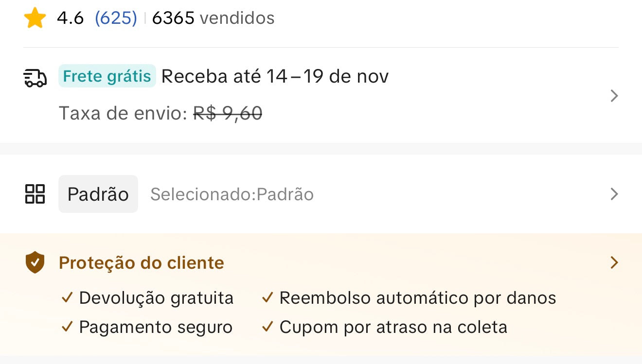Open the (625) reviews link
The width and height of the screenshot is (642, 364).
[116, 18]
